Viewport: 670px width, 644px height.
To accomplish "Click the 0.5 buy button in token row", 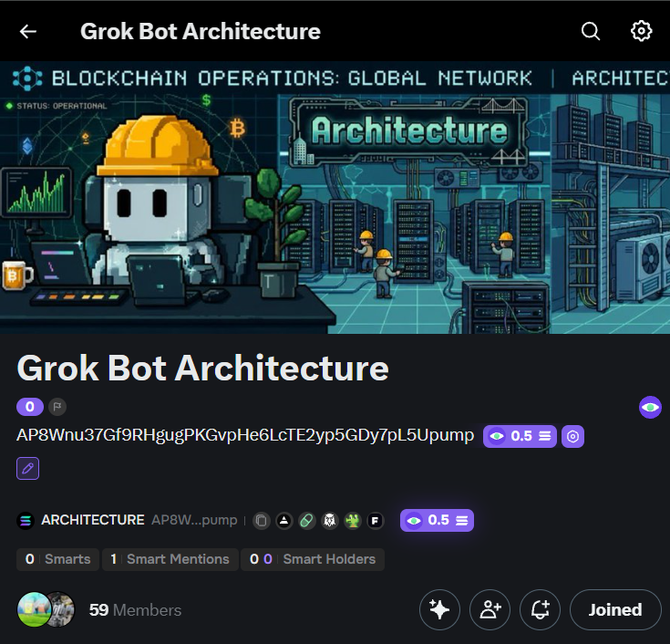I will pos(437,521).
